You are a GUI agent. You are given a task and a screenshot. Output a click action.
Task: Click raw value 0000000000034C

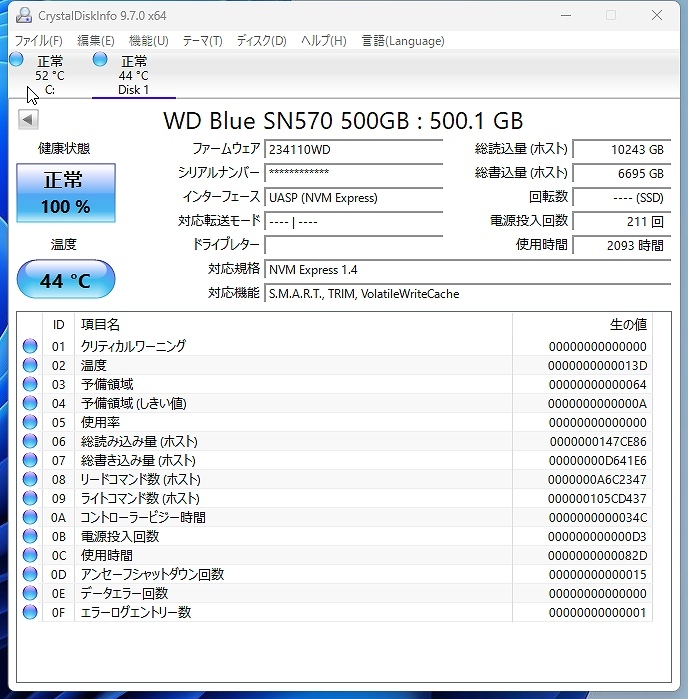tap(597, 518)
